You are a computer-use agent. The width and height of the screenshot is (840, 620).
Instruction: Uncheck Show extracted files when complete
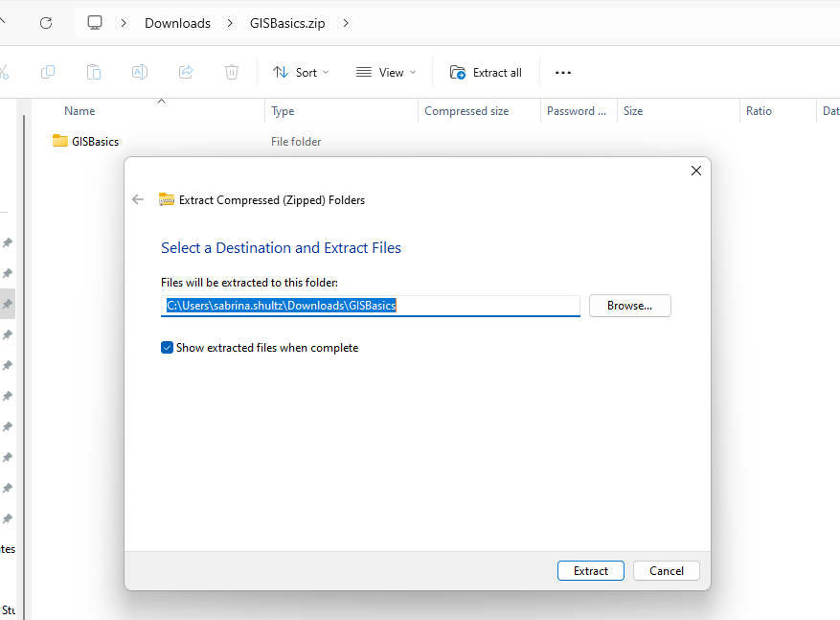point(168,348)
